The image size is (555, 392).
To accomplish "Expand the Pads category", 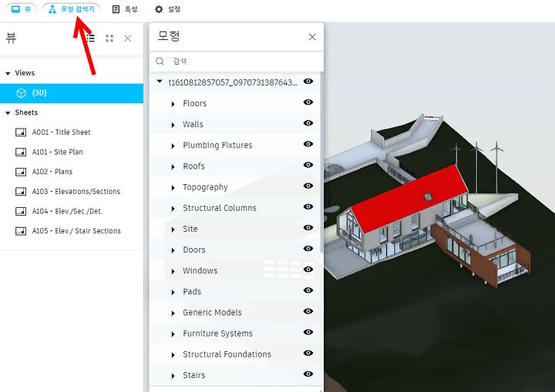I will click(173, 292).
